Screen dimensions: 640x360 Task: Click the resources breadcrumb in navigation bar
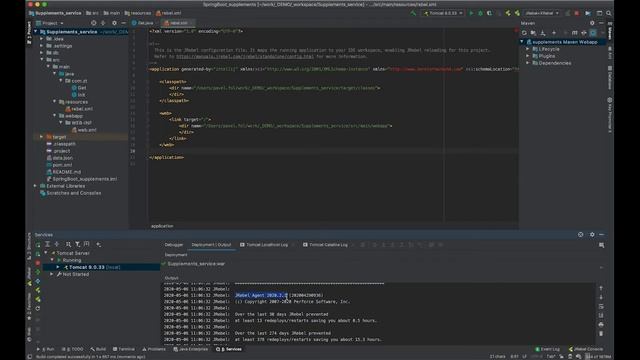[138, 13]
